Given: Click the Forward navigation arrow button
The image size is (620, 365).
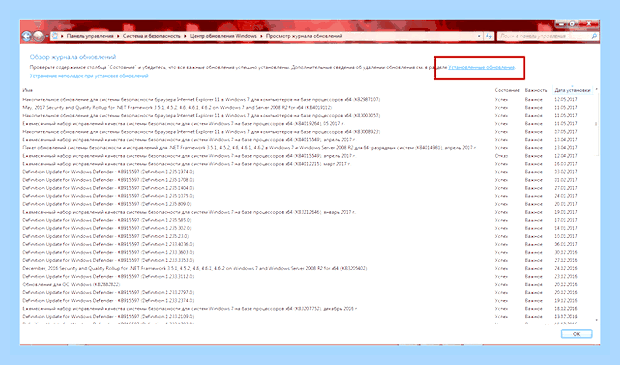Looking at the screenshot, I should (38, 36).
